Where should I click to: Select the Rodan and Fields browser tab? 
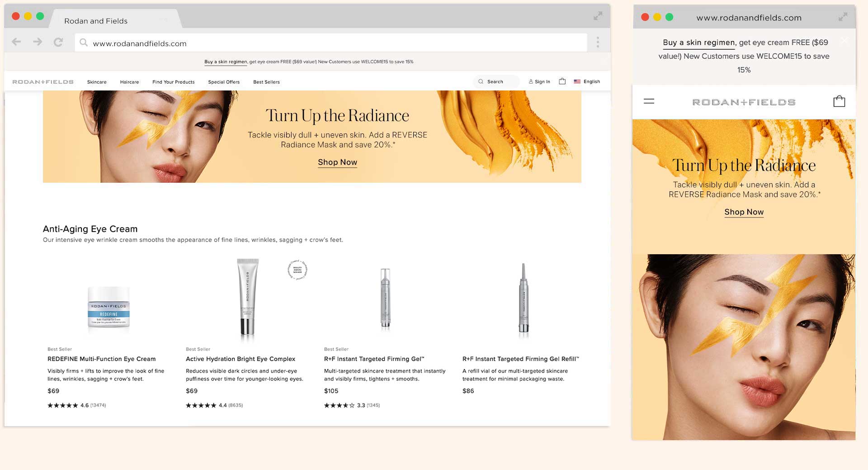click(96, 21)
